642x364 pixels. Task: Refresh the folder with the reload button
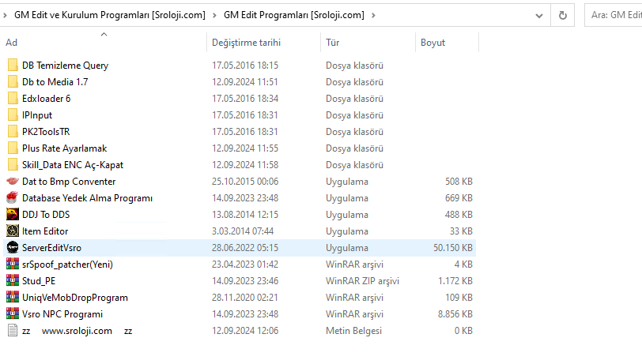(563, 15)
